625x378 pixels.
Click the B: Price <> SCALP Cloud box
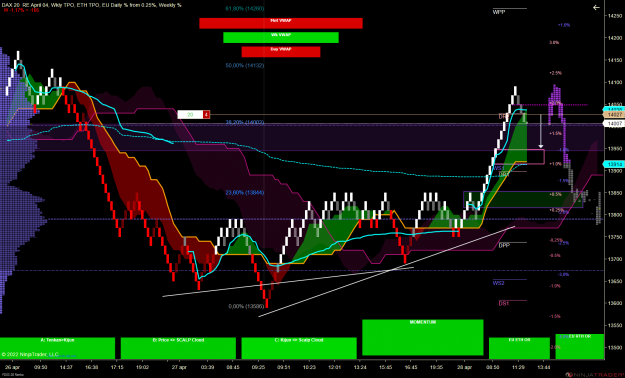click(x=178, y=348)
